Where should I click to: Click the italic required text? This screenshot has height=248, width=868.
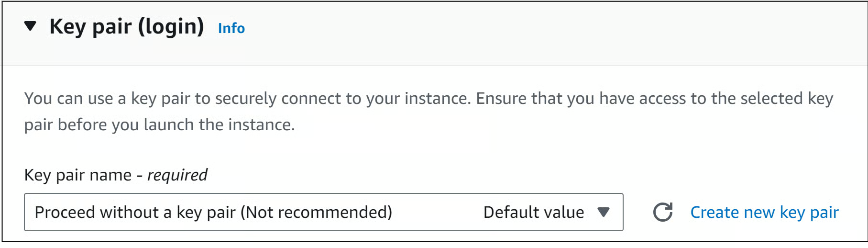(177, 175)
